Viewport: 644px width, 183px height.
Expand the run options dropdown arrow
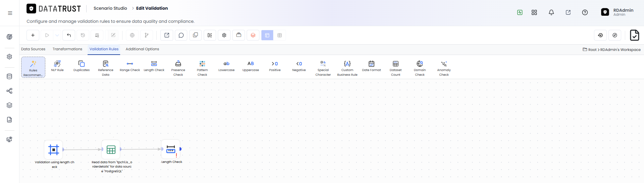[57, 35]
